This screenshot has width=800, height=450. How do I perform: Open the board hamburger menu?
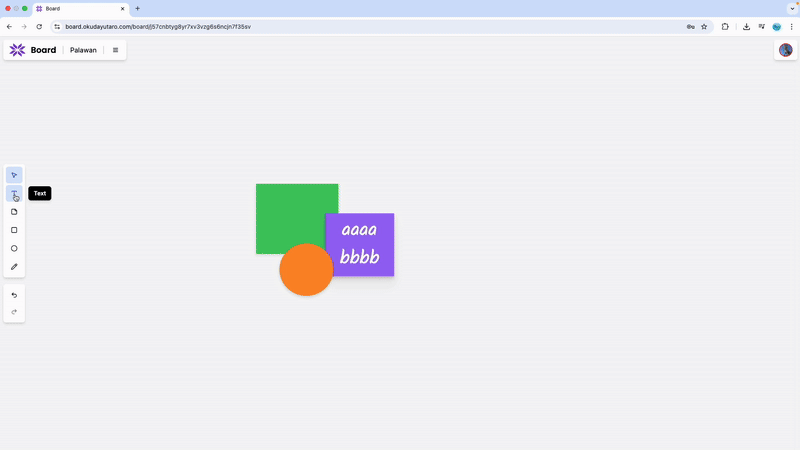click(x=115, y=50)
